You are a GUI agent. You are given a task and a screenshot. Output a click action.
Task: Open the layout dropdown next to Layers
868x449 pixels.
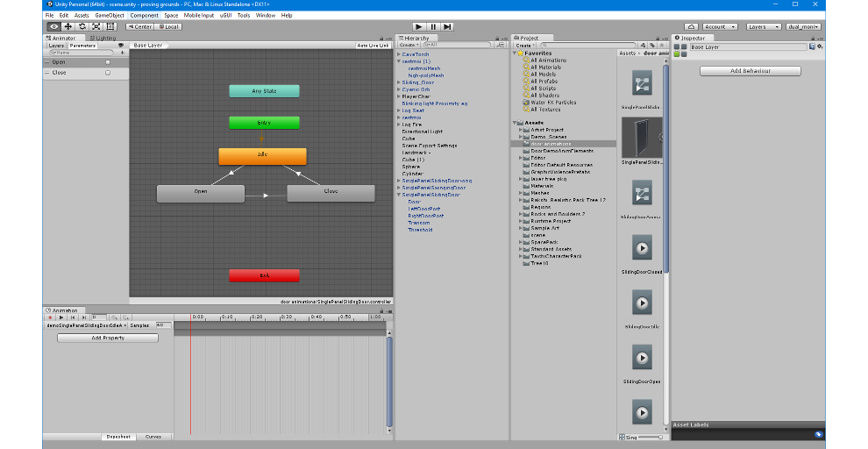(x=803, y=26)
